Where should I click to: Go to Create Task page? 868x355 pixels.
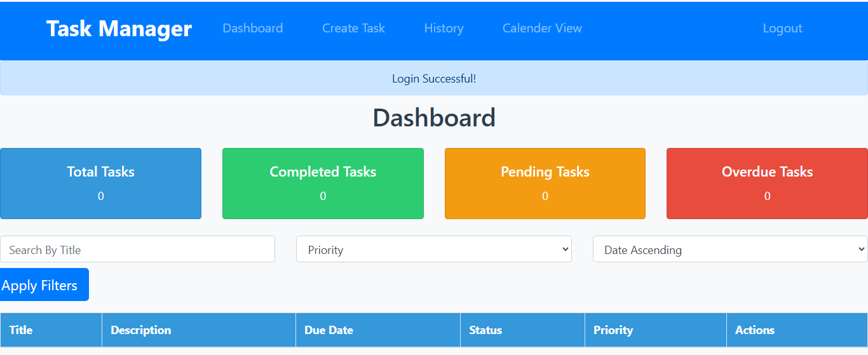353,29
